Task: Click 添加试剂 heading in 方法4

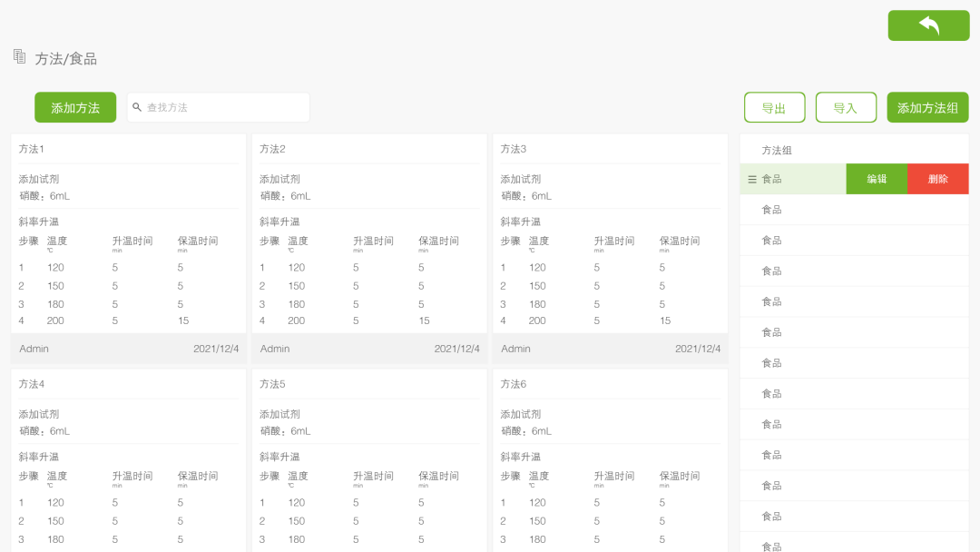Action: 39,414
